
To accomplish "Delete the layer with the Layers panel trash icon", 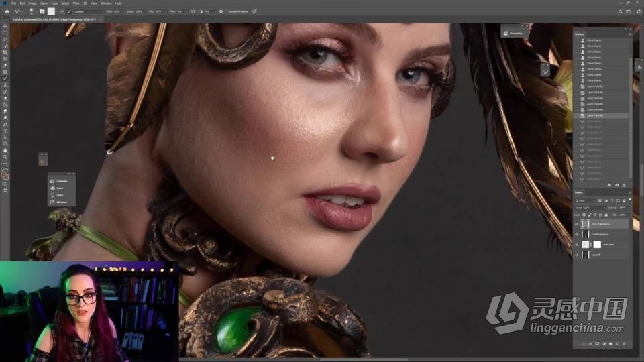I will (625, 343).
